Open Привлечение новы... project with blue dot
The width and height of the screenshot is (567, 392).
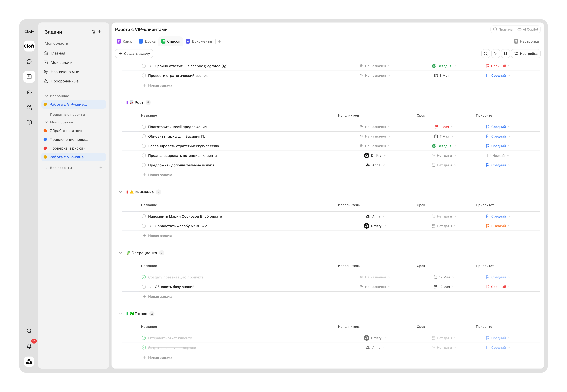[73, 140]
